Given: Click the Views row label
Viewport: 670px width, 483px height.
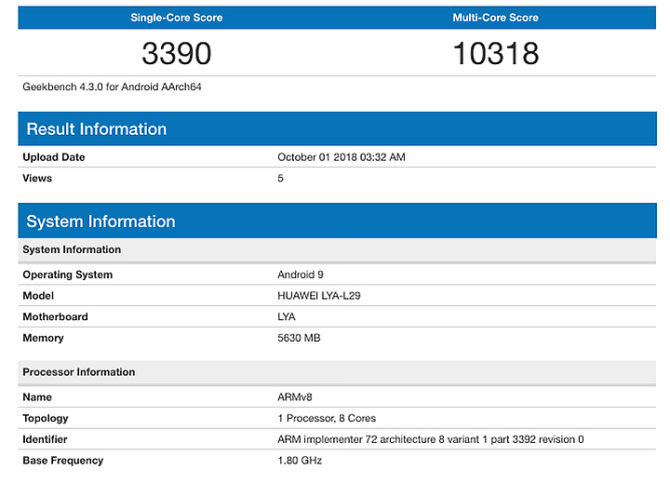Looking at the screenshot, I should click(x=37, y=178).
